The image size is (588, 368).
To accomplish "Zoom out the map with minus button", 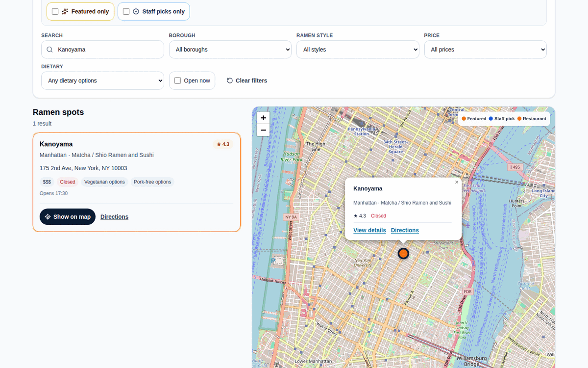I will pos(263,130).
